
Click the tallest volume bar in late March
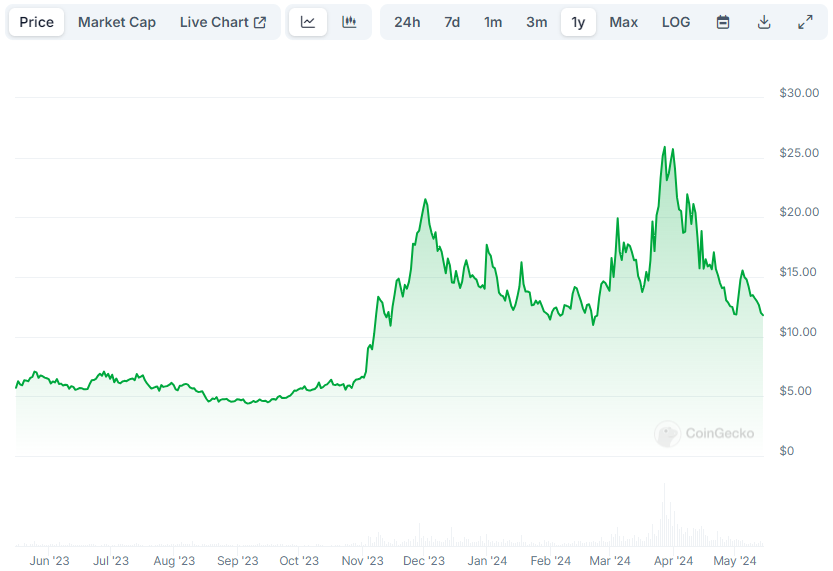point(664,515)
